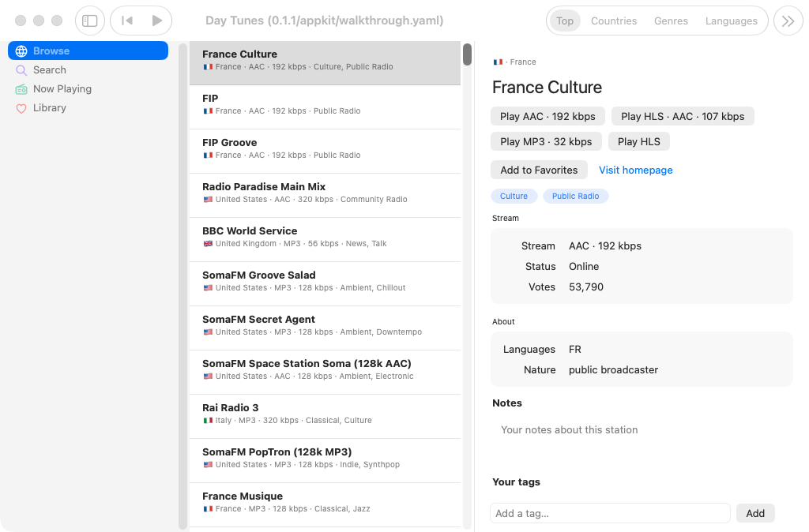The image size is (809, 532).
Task: Click the plain Play HLS button
Action: coord(638,142)
